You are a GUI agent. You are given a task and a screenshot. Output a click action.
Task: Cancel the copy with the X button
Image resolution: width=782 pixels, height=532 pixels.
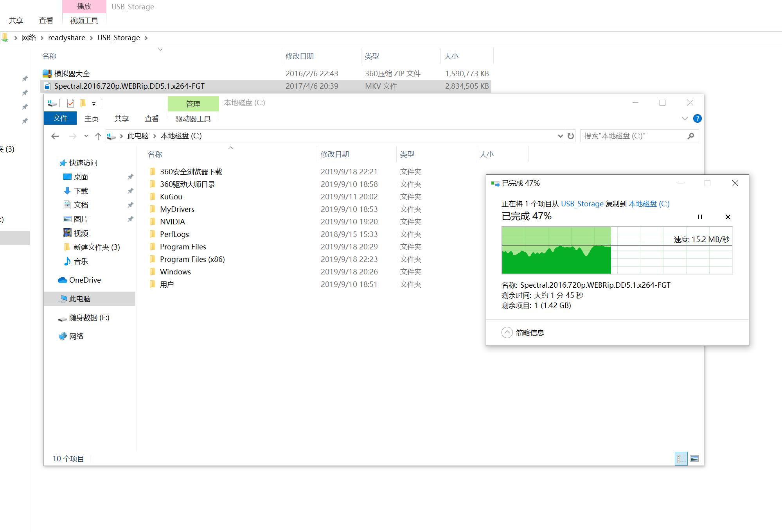point(728,217)
